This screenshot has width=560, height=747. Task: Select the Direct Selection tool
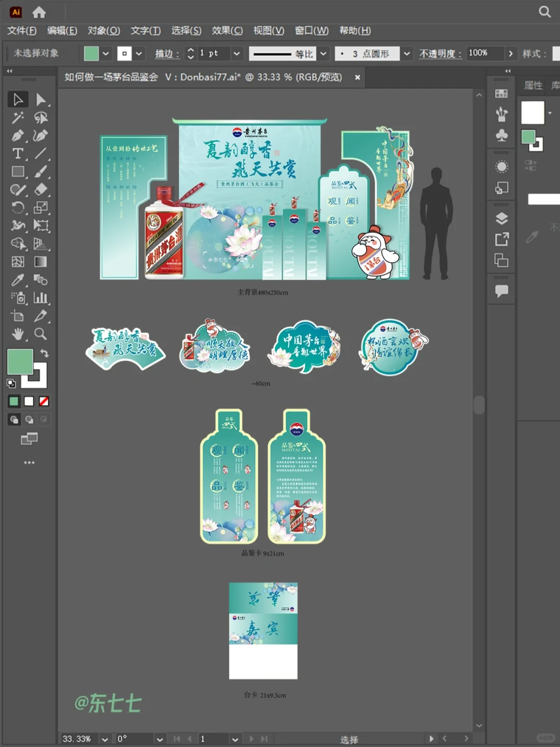[41, 99]
